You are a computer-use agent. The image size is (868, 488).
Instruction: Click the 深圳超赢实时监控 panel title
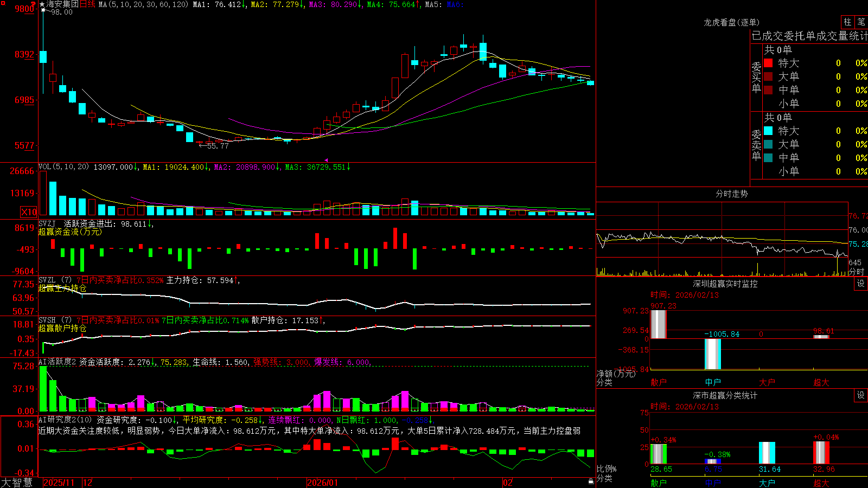(725, 284)
